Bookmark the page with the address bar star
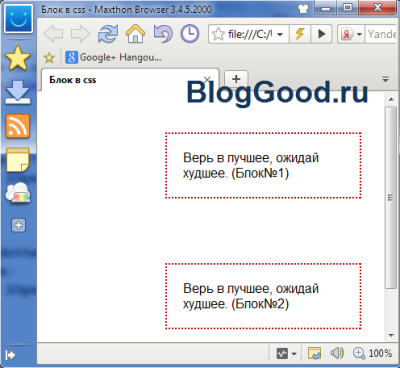The height and width of the screenshot is (368, 400). tap(218, 34)
